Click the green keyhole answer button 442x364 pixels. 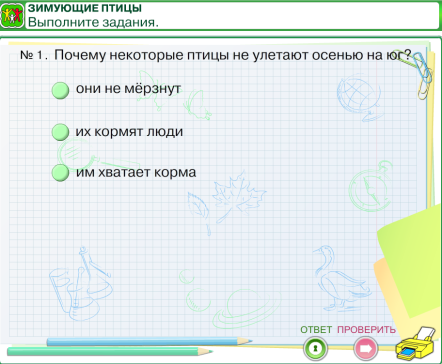pos(315,348)
